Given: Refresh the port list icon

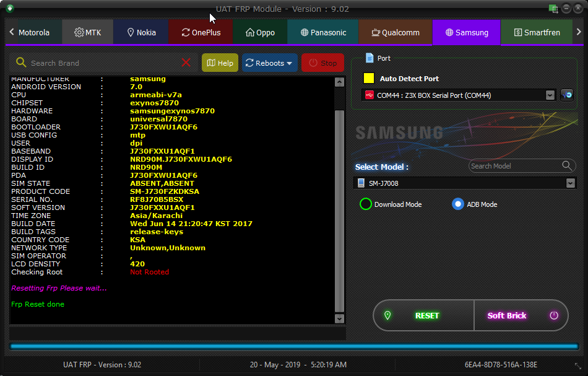Looking at the screenshot, I should coord(567,95).
